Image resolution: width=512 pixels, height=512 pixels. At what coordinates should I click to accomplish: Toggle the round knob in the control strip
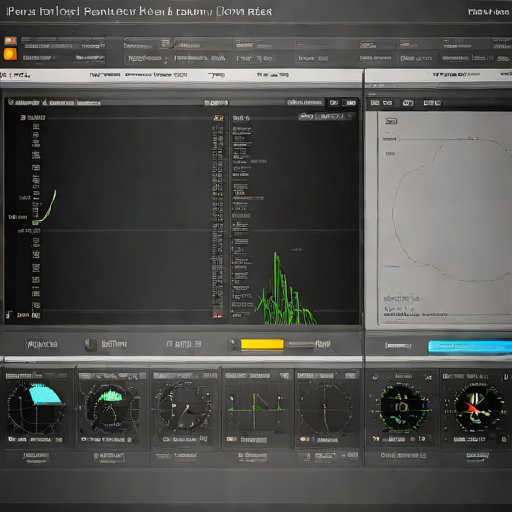coord(90,345)
